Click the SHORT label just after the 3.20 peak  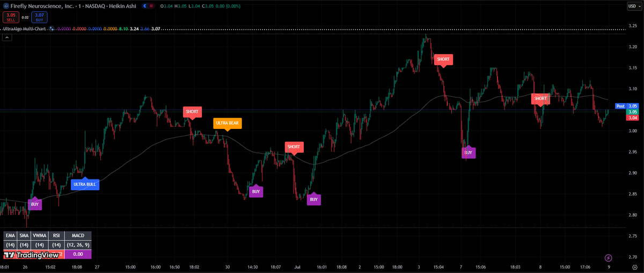click(x=444, y=59)
